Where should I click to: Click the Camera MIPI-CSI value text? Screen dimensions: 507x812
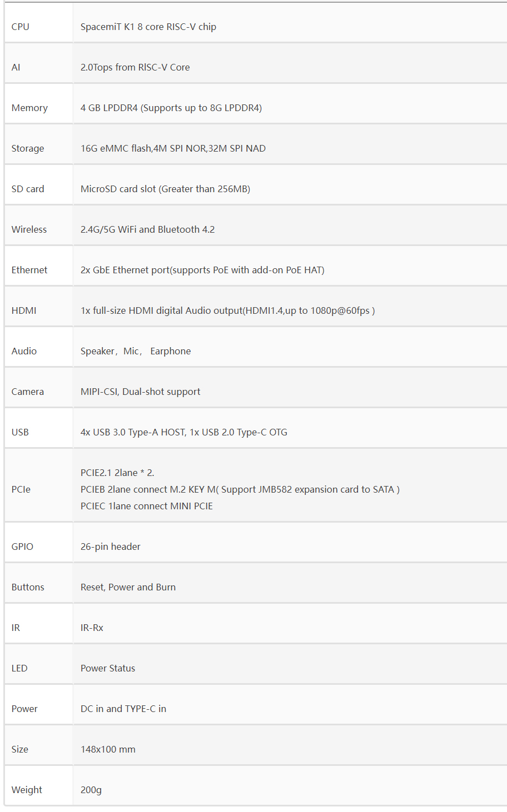(x=140, y=392)
